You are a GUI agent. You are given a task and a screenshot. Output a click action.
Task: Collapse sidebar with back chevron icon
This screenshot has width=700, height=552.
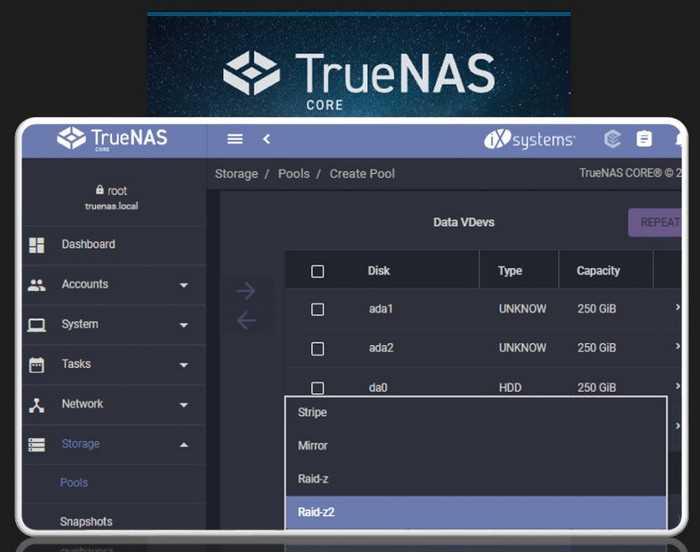click(267, 139)
